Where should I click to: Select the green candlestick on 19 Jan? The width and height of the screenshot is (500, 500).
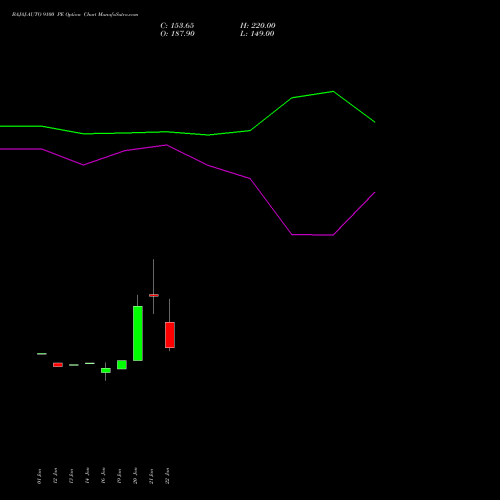pyautogui.click(x=122, y=365)
